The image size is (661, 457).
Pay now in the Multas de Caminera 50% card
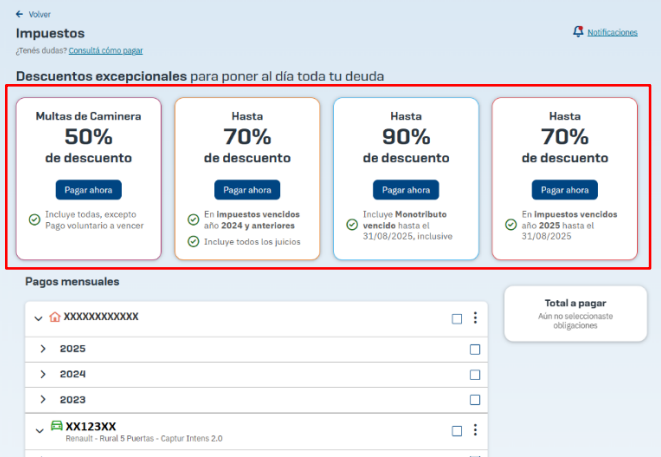89,190
